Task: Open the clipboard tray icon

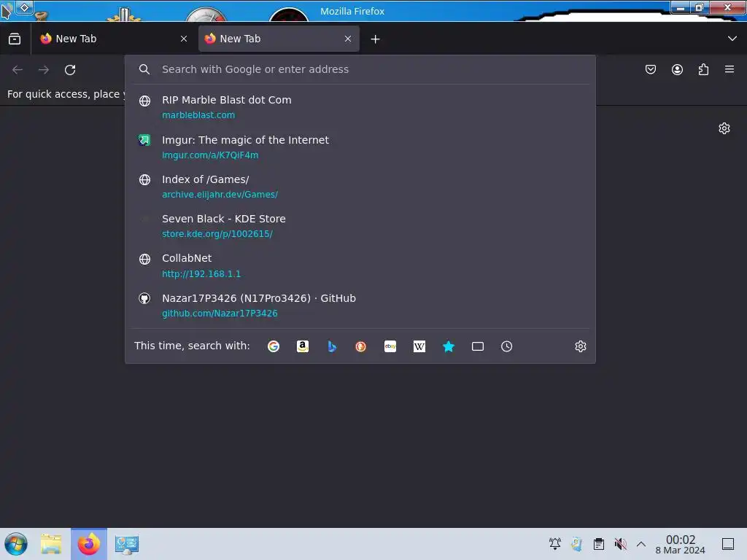Action: pos(599,544)
